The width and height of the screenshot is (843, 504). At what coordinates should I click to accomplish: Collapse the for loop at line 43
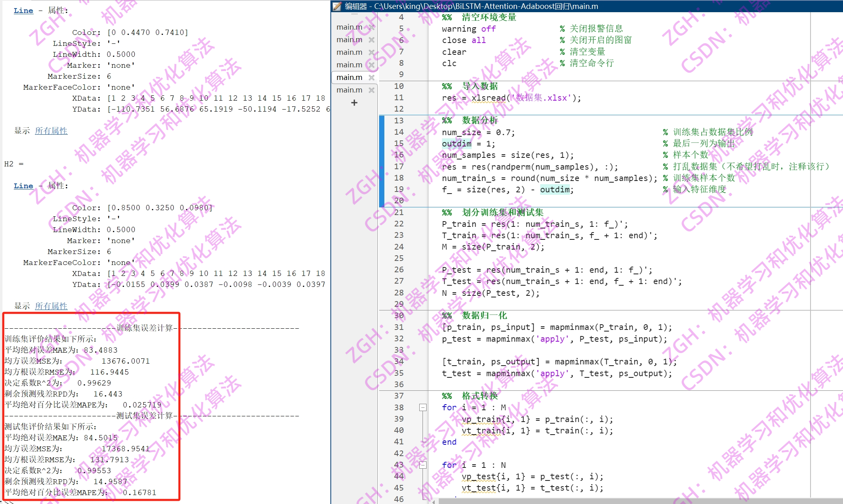tap(423, 465)
